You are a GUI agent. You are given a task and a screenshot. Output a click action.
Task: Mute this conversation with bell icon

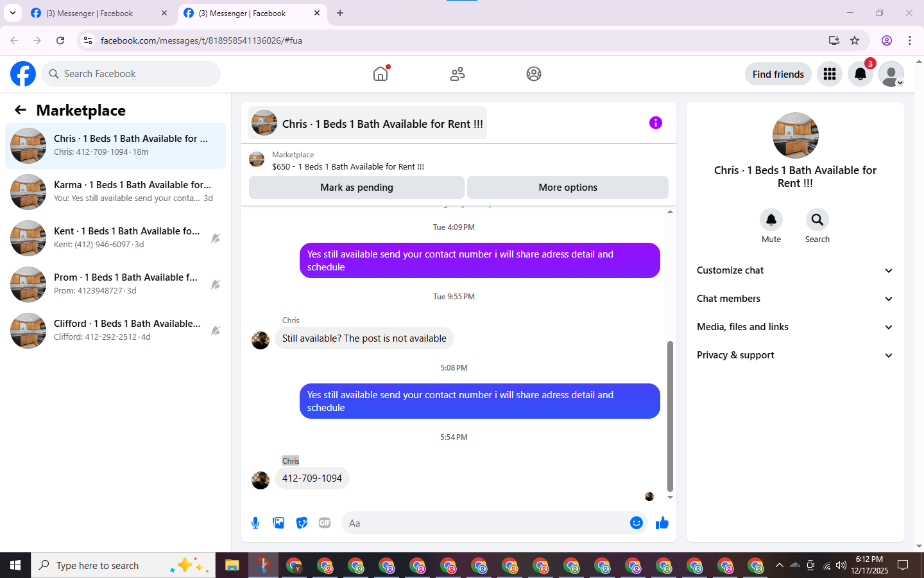click(771, 220)
